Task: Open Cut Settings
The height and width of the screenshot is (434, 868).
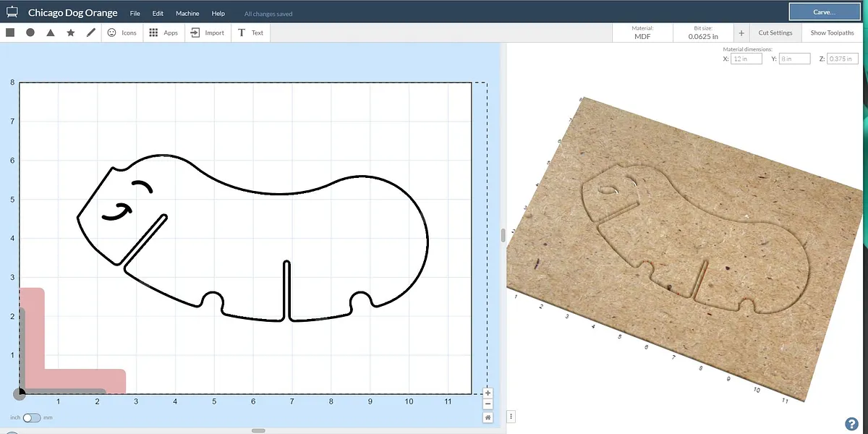Action: 775,33
